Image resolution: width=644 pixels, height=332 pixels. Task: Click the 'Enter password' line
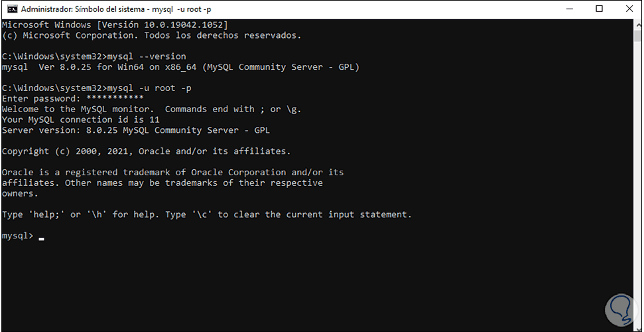(73, 98)
